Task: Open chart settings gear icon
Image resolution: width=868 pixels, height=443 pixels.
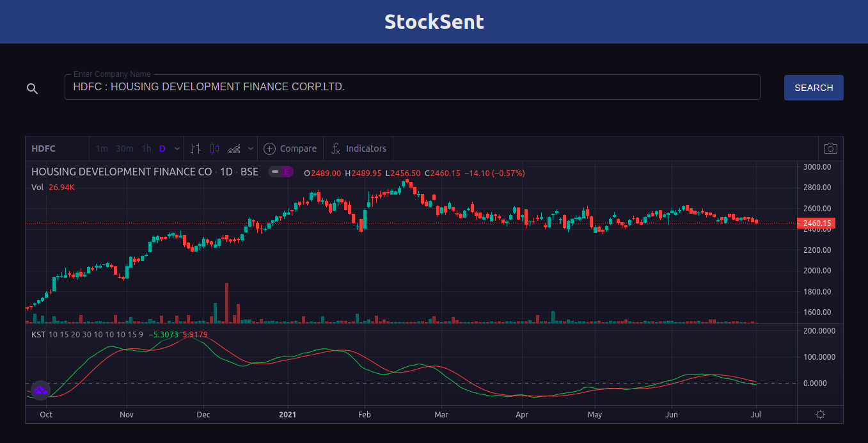Action: pos(820,415)
